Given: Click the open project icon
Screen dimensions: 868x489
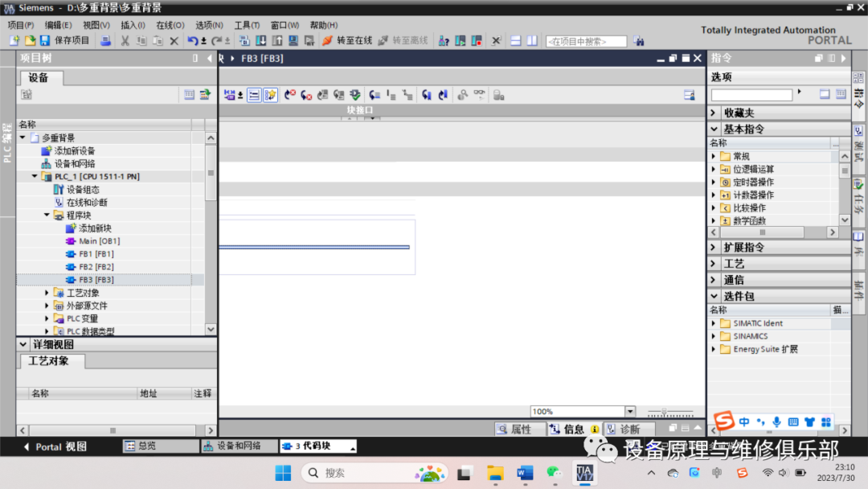Looking at the screenshot, I should 30,40.
